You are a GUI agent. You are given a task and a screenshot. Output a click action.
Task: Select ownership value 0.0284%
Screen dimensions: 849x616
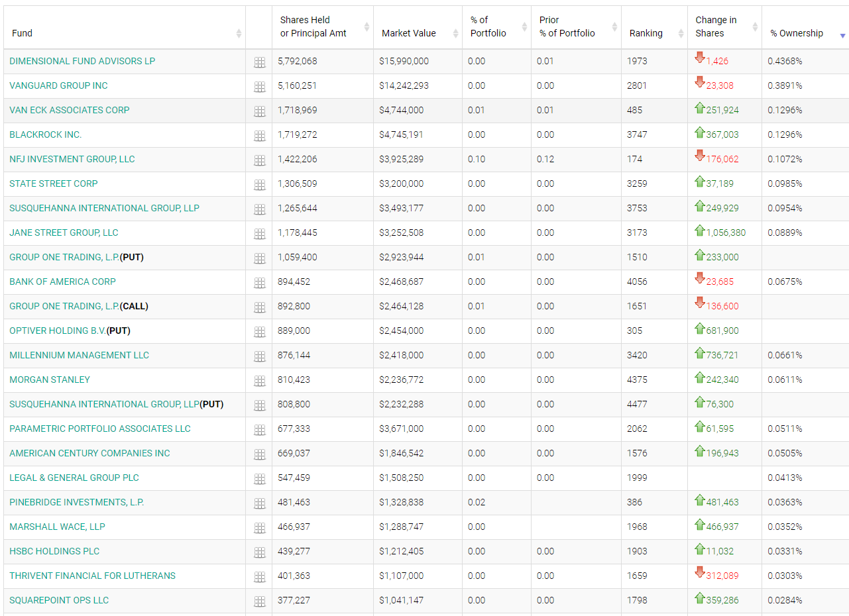tap(785, 600)
